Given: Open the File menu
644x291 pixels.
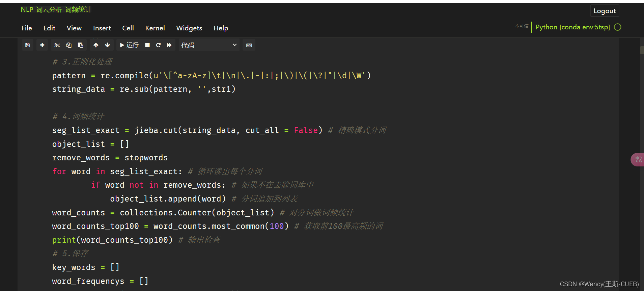Looking at the screenshot, I should pos(27,28).
